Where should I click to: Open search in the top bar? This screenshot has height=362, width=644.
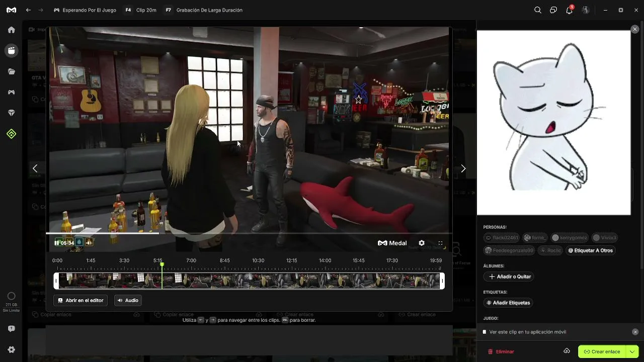(538, 10)
